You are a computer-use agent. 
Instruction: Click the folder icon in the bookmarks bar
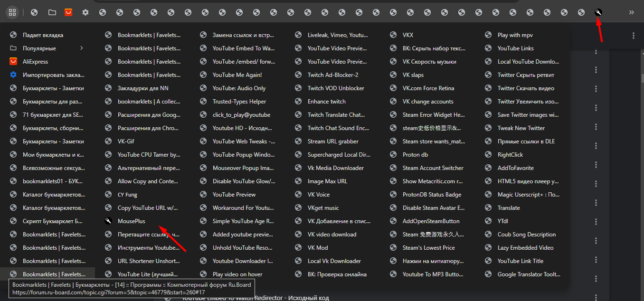point(52,12)
